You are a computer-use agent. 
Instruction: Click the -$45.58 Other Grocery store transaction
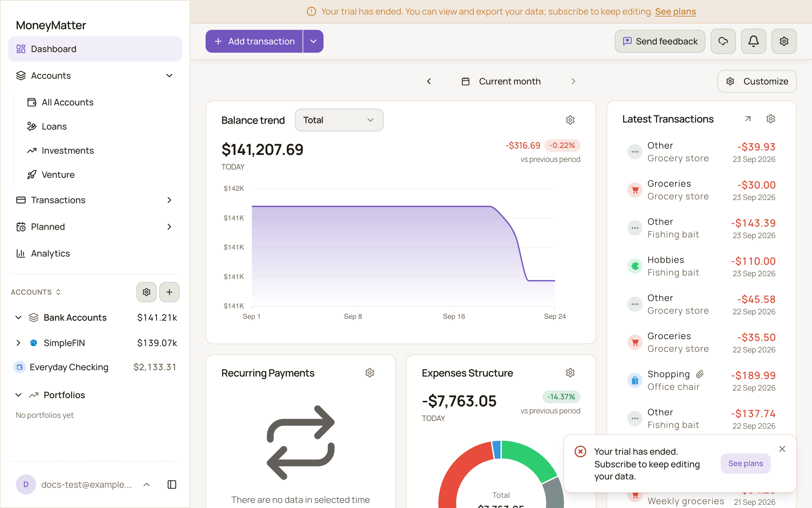701,304
